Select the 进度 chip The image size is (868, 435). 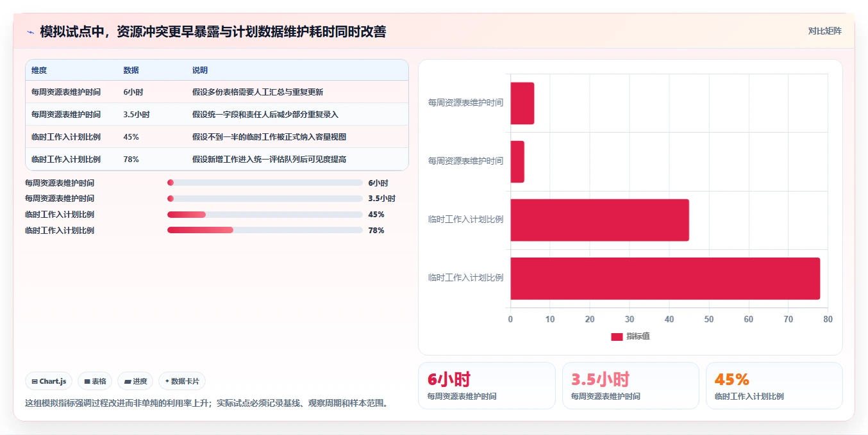[x=135, y=381]
